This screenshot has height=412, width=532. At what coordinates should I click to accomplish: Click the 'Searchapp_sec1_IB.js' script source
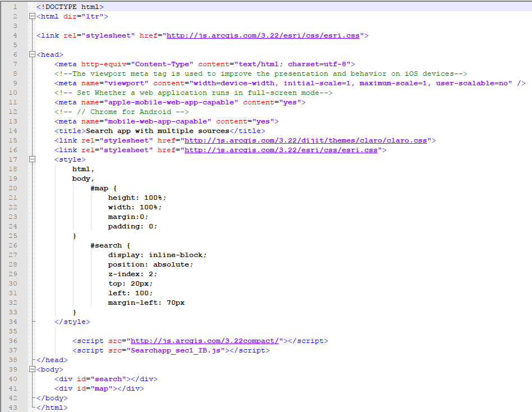[x=176, y=350]
